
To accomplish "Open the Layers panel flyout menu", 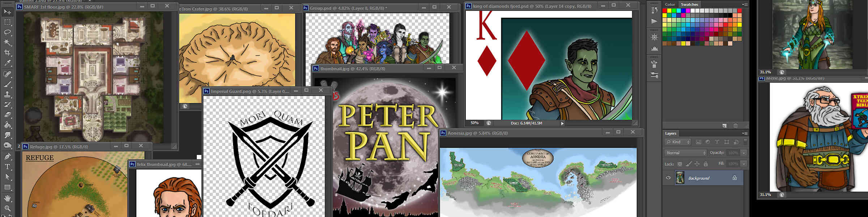I will [745, 133].
